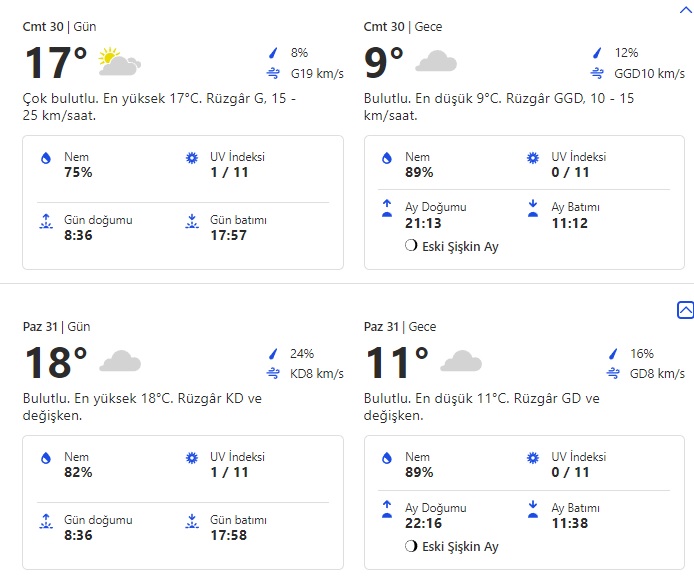Viewport: 694px width, 583px height.
Task: Click the moon phase icon for Paz 31 Gece
Action: coord(410,546)
